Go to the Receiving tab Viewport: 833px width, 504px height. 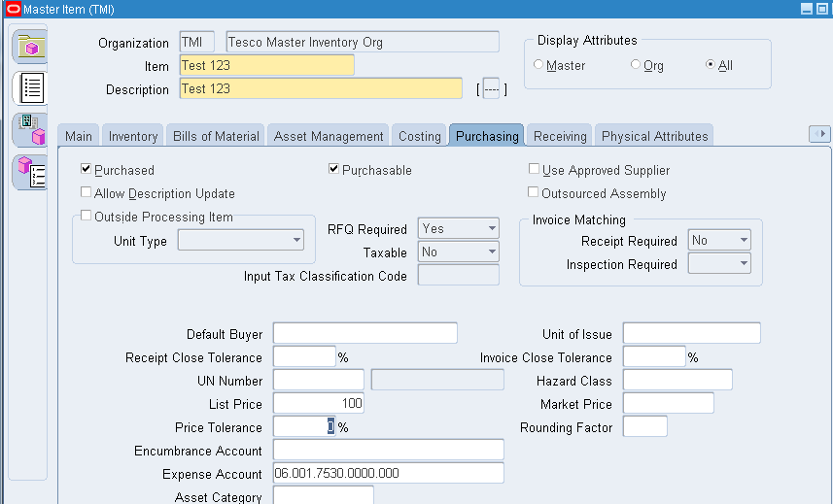click(x=560, y=136)
